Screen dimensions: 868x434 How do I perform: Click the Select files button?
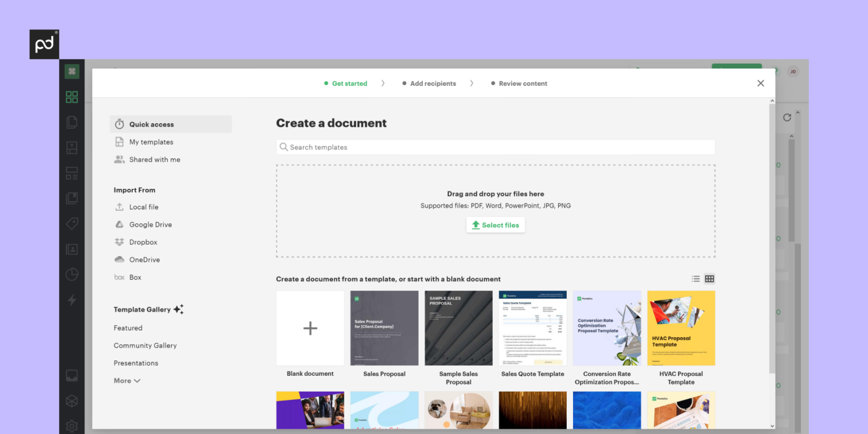click(x=496, y=225)
